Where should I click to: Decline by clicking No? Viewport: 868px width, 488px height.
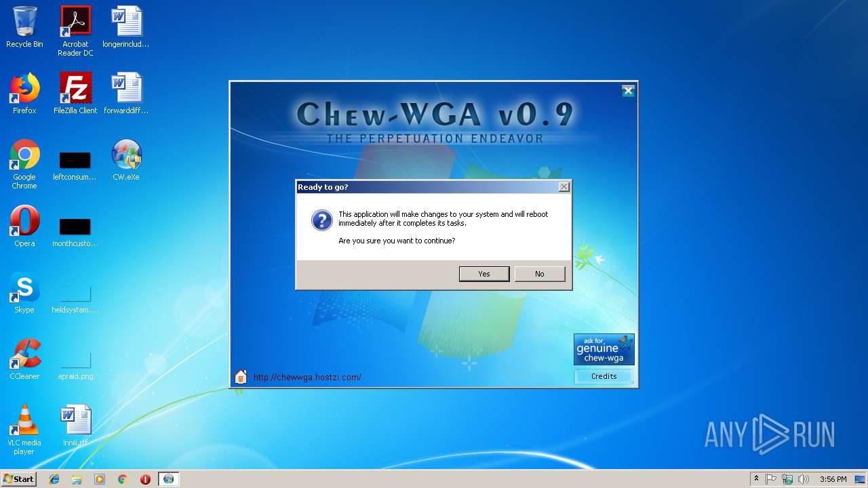tap(540, 274)
